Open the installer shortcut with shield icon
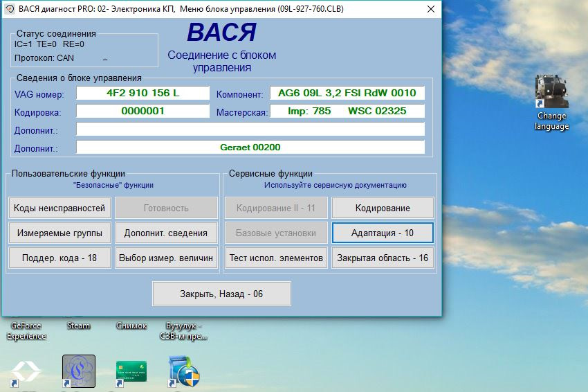588x392 pixels. coord(184,371)
